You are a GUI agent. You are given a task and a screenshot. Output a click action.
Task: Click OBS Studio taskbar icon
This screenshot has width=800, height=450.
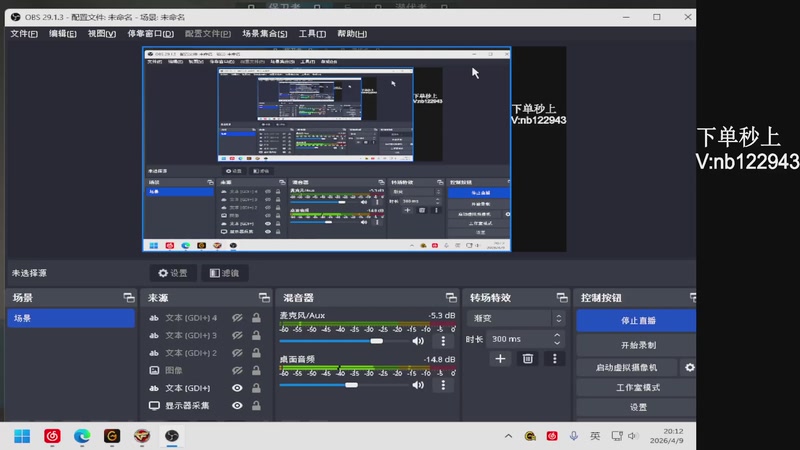tap(172, 436)
